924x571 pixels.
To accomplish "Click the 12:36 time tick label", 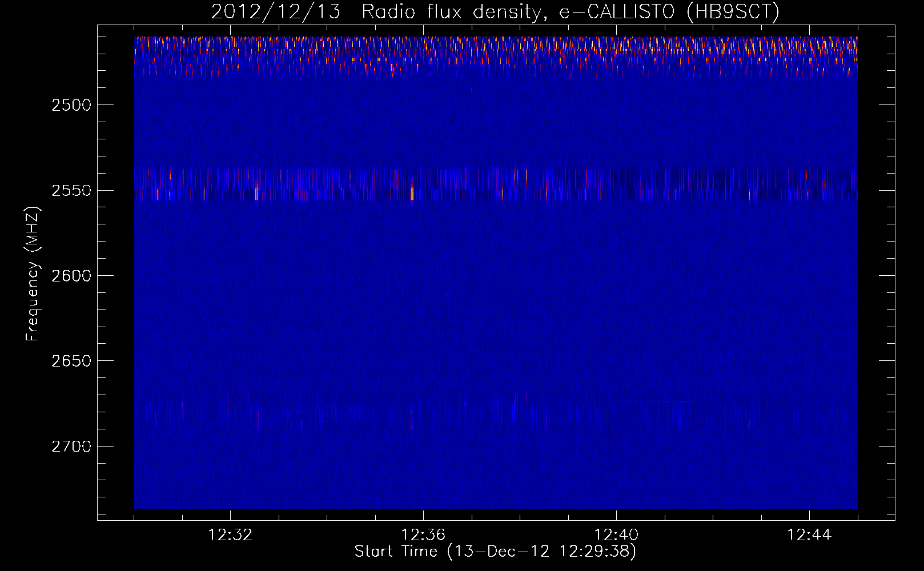I will [x=423, y=535].
